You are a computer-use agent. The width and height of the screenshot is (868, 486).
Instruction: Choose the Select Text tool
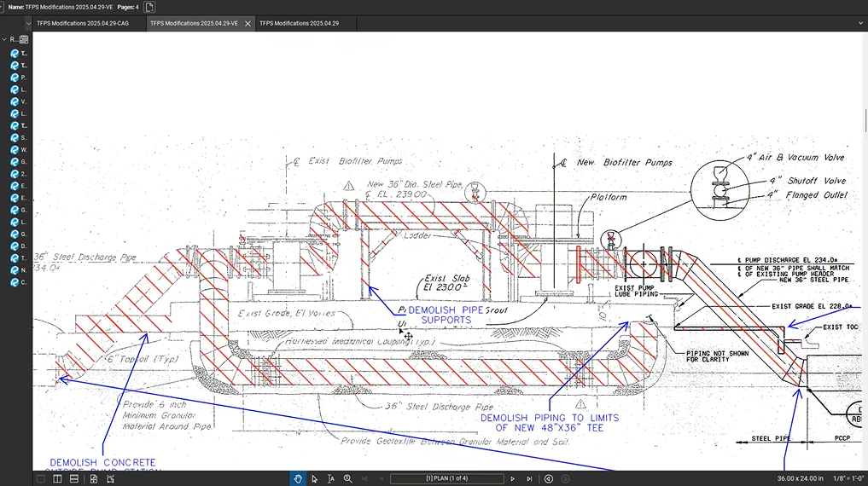(331, 479)
